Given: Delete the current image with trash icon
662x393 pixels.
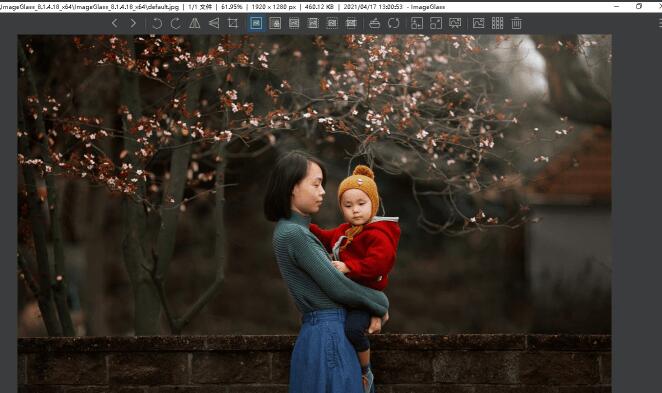Looking at the screenshot, I should pos(516,23).
